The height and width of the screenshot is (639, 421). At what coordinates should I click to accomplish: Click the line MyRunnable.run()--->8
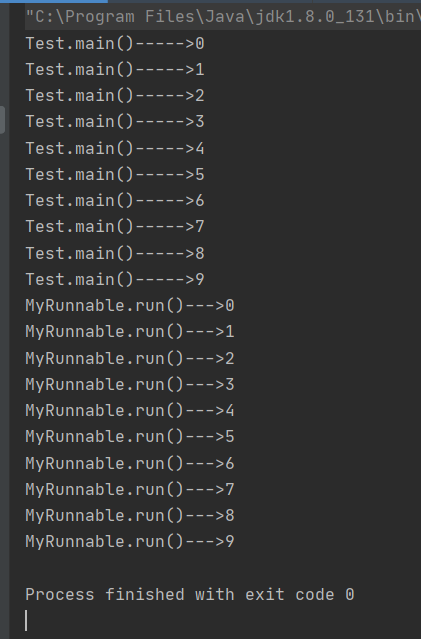point(130,516)
